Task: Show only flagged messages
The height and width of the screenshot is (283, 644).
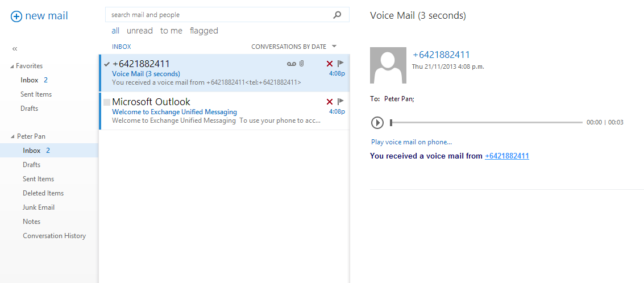Action: [203, 31]
